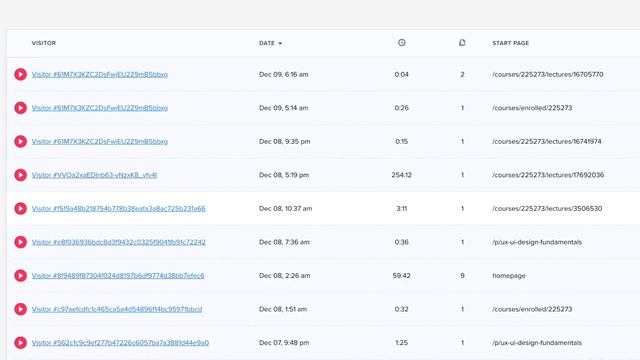Open visitor link starting with #f519a48b
Screen dimensions: 640x360
(118, 209)
